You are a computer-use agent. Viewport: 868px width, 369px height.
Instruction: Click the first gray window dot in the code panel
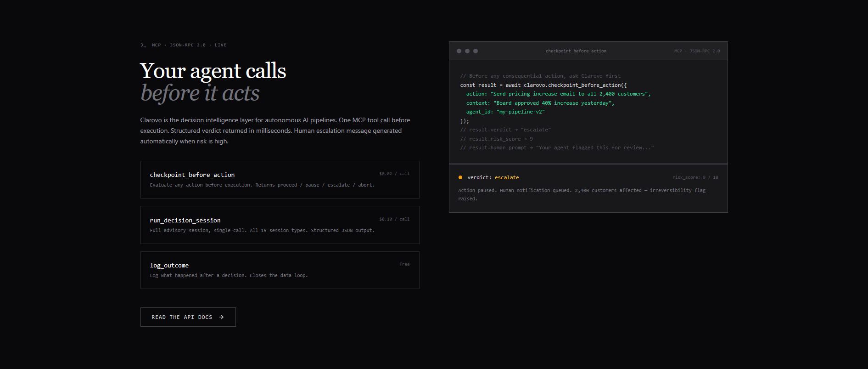coord(459,51)
